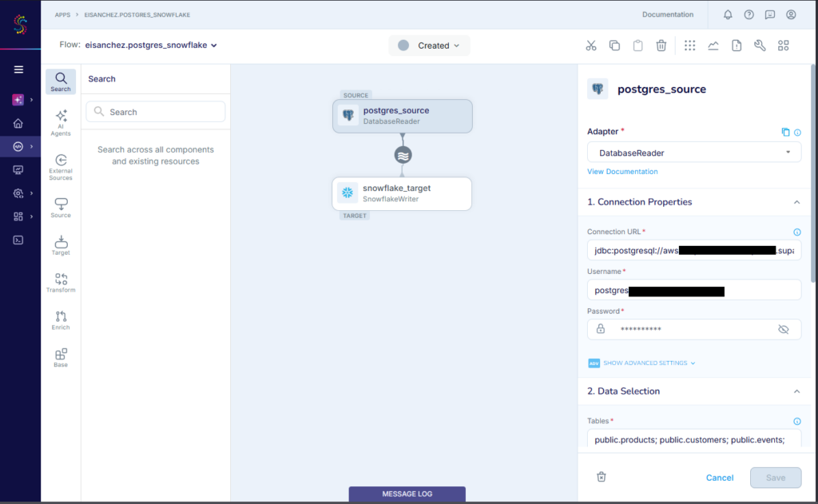Click the EISANCHEZ.POSTGRES_SNOWFLAKE breadcrumb

tap(137, 14)
